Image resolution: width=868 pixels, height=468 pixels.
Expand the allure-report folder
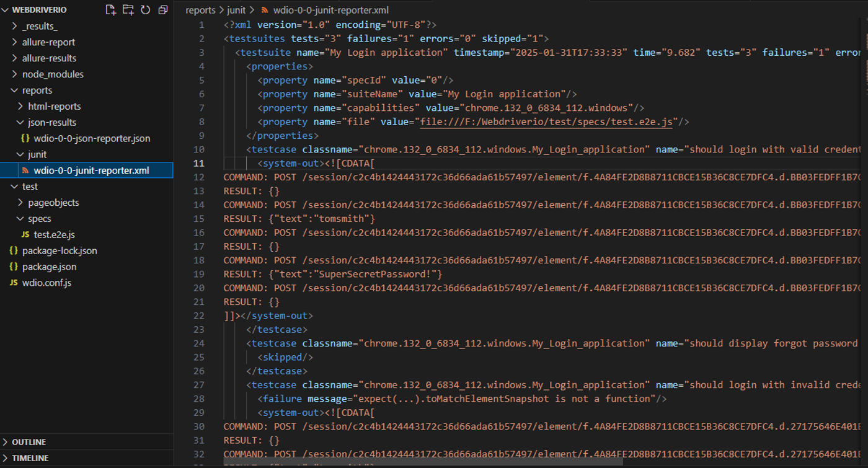point(15,42)
